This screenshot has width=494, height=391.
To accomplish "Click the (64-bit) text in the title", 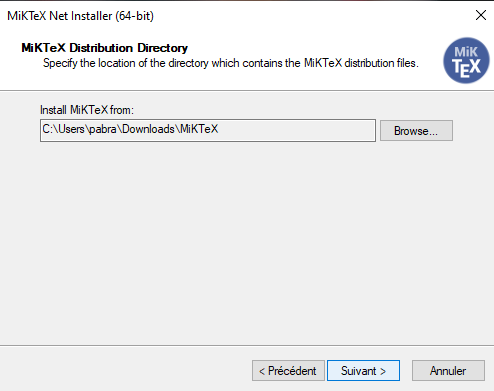I will click(135, 16).
